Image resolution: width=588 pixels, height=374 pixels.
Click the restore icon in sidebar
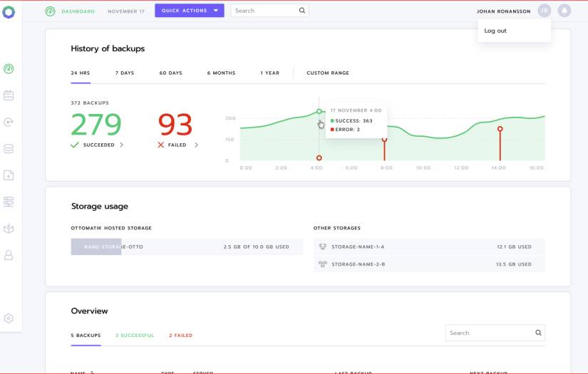pos(9,122)
